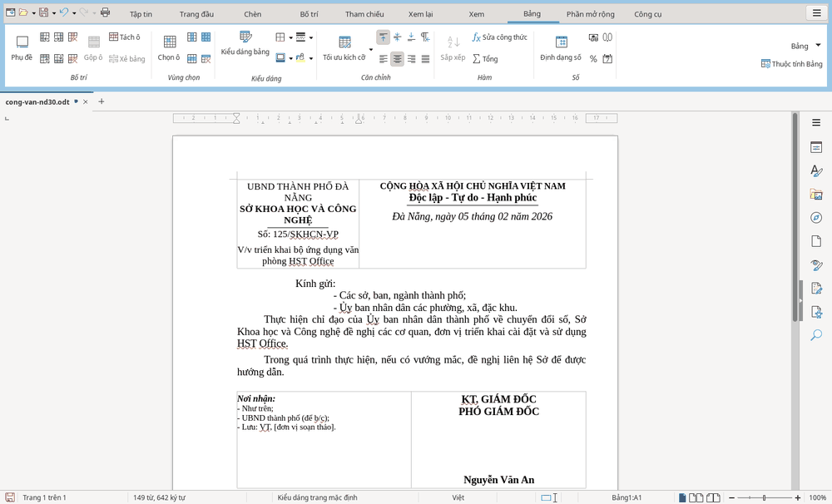Open sidebar Styles panel icon
This screenshot has height=504, width=832.
point(816,170)
